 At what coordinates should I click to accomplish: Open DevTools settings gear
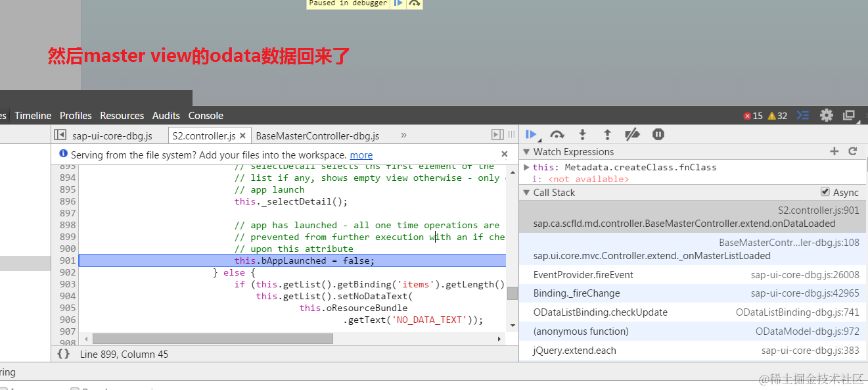[827, 115]
